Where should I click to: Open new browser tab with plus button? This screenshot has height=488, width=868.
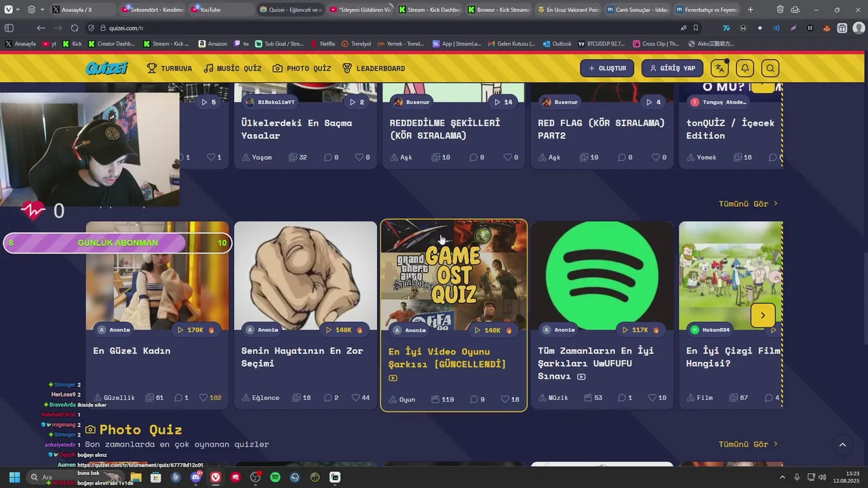(x=750, y=9)
